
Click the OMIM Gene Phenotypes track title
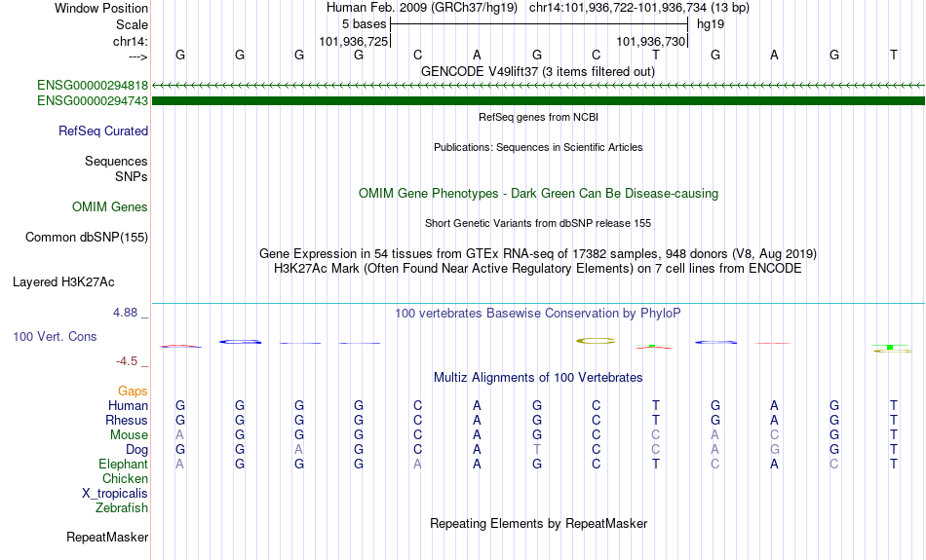point(539,194)
